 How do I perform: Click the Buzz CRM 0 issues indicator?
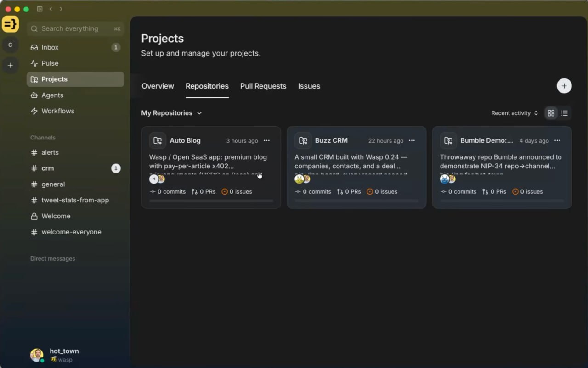(x=382, y=191)
